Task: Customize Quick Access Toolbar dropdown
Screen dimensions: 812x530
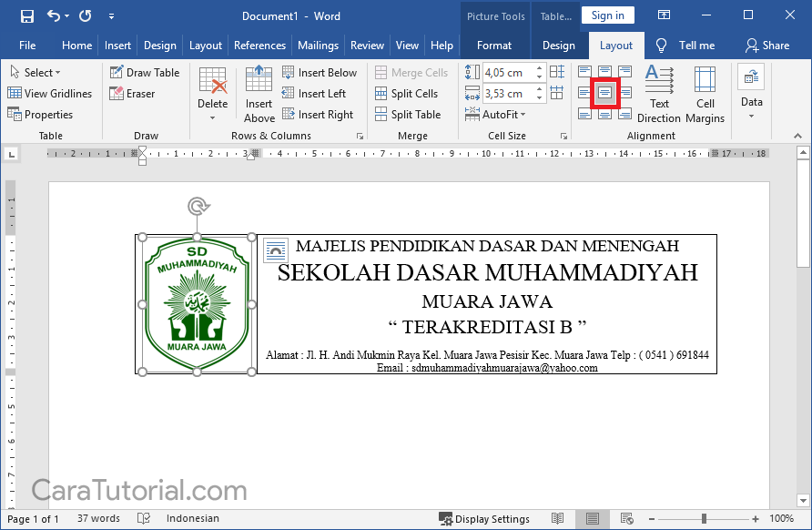Action: (111, 16)
